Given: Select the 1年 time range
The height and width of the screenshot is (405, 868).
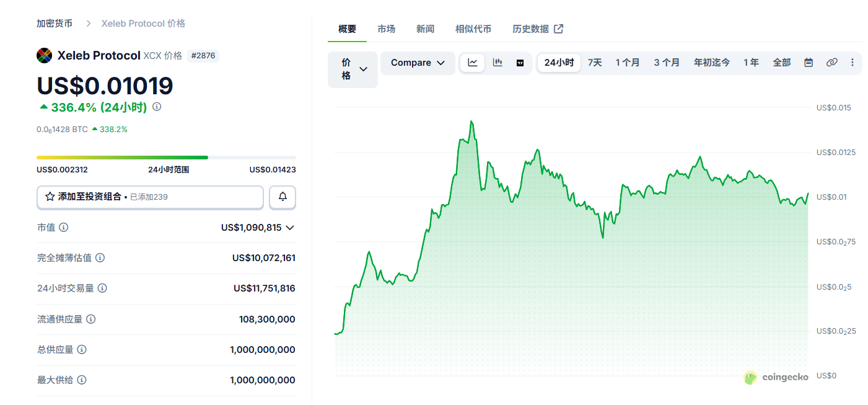Looking at the screenshot, I should (x=752, y=63).
